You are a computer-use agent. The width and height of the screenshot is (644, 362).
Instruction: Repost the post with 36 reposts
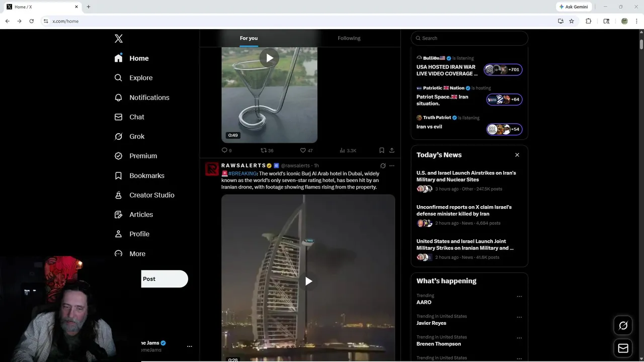pyautogui.click(x=267, y=150)
